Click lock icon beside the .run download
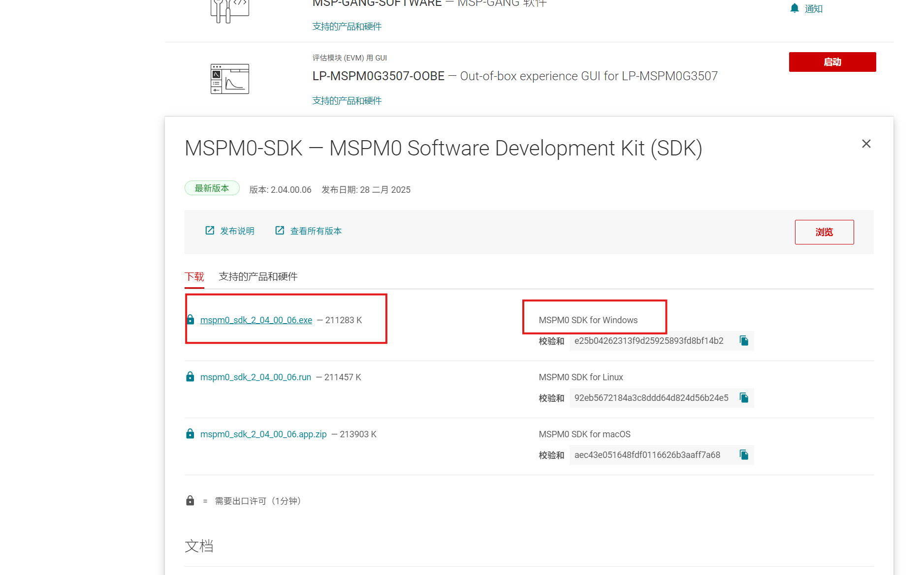This screenshot has width=924, height=575. click(x=190, y=377)
